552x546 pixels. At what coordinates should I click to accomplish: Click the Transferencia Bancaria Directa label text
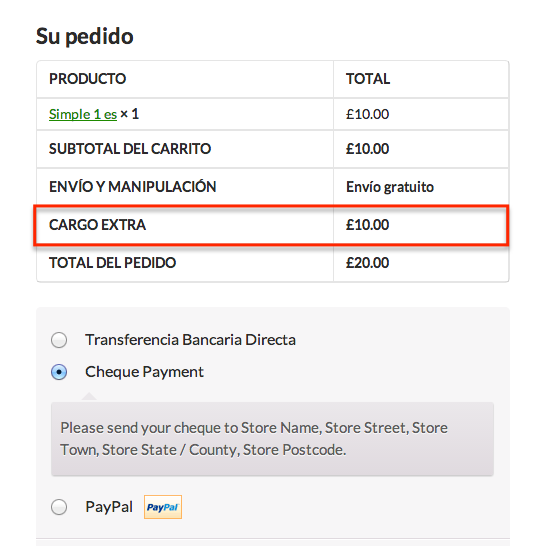[x=190, y=340]
